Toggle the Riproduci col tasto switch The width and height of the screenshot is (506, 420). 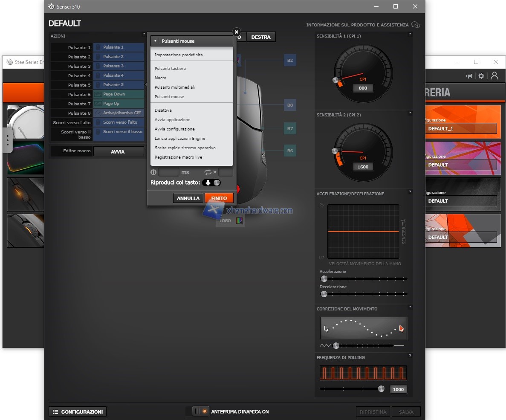pos(211,182)
